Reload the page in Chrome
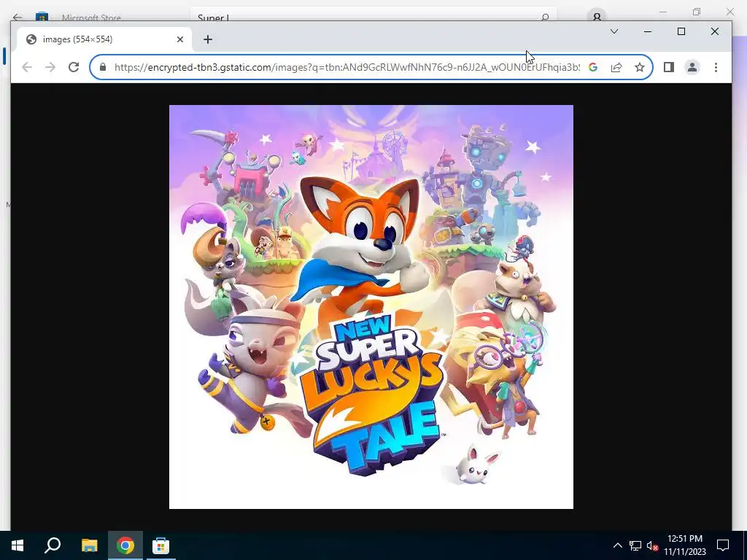Screen dimensions: 747x560 pos(74,67)
